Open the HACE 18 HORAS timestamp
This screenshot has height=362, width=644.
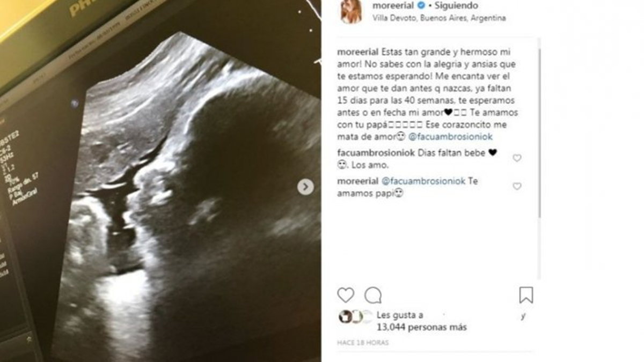(x=363, y=342)
